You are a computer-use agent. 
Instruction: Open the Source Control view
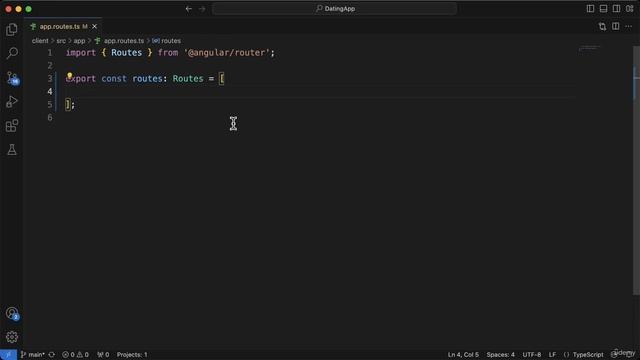click(x=12, y=78)
